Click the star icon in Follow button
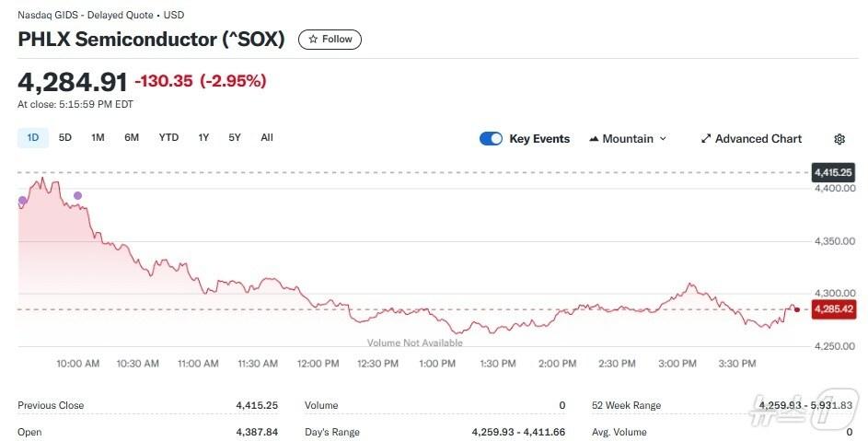Viewport: 868px width, 441px height. point(313,40)
